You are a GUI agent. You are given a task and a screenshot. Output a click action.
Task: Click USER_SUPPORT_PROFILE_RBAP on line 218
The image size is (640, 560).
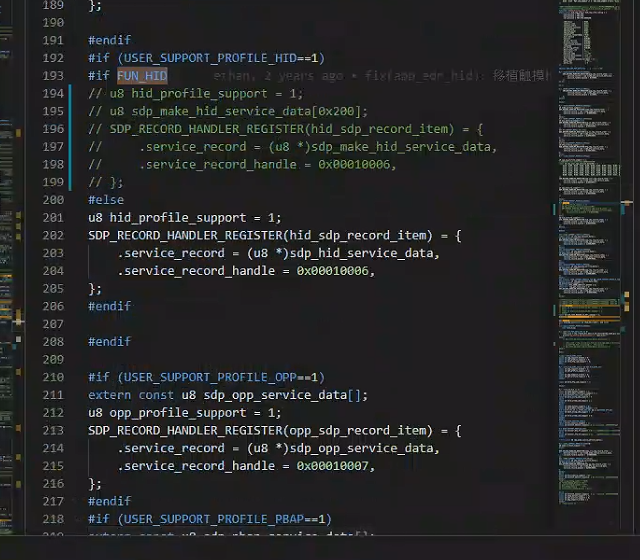pyautogui.click(x=214, y=519)
